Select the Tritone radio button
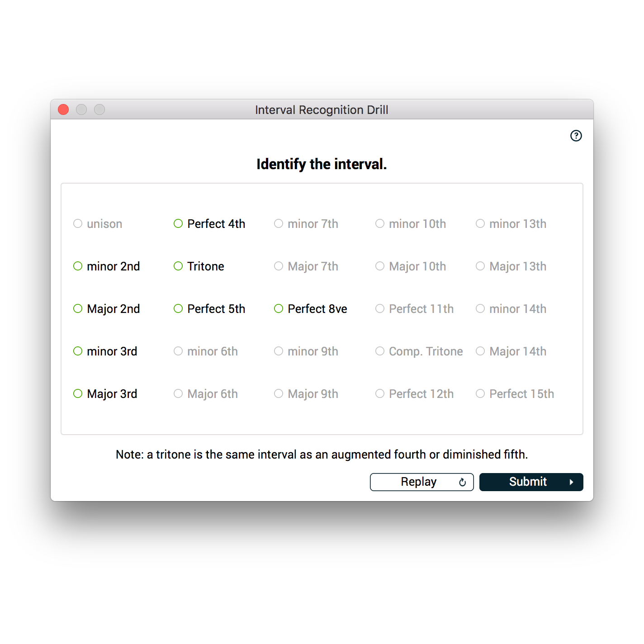 coord(178,266)
